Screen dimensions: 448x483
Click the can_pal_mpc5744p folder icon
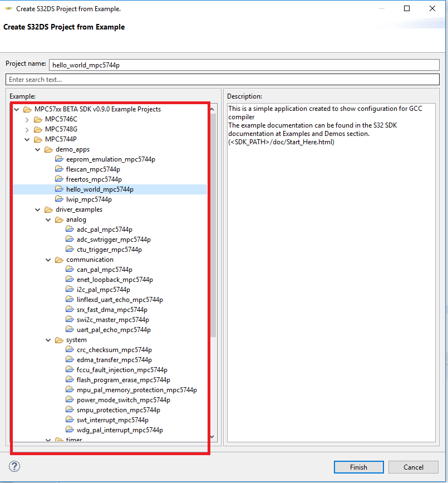pos(70,269)
